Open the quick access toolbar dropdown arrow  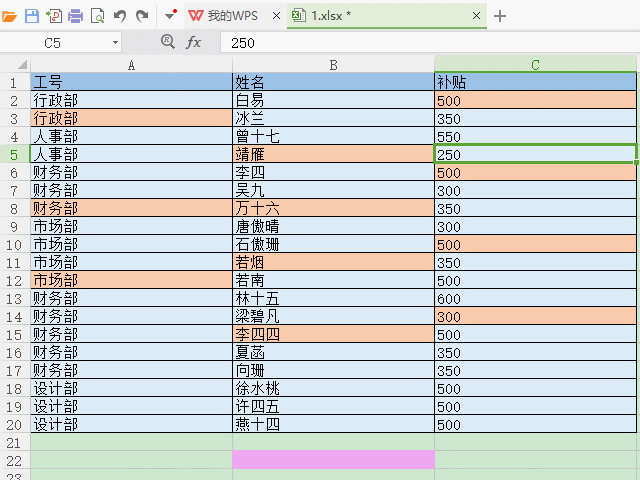click(171, 16)
